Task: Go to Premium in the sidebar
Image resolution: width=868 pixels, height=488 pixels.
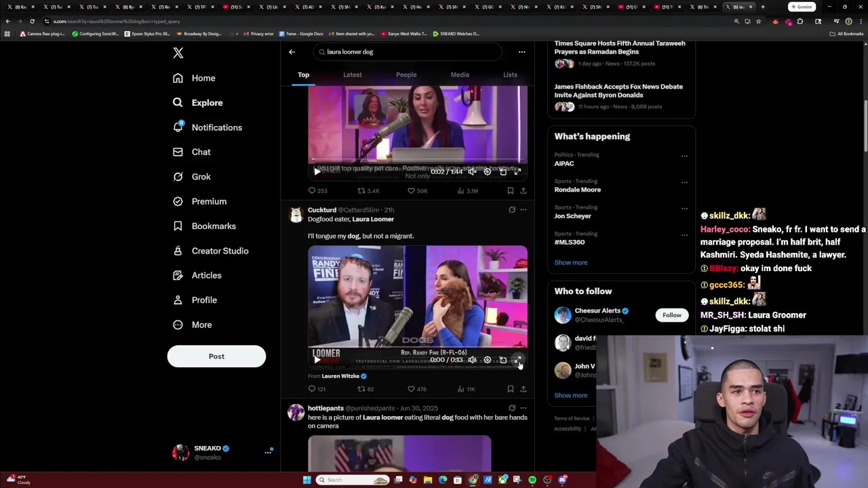Action: [199, 201]
